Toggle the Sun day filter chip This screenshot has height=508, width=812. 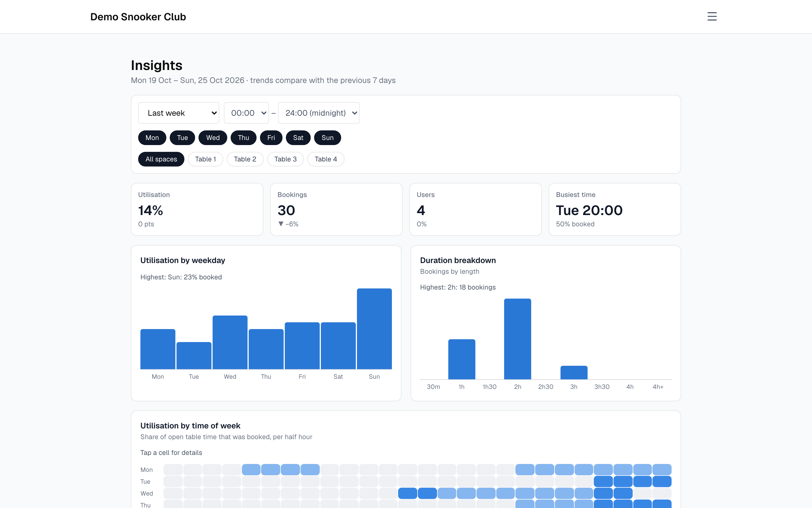[x=328, y=138]
